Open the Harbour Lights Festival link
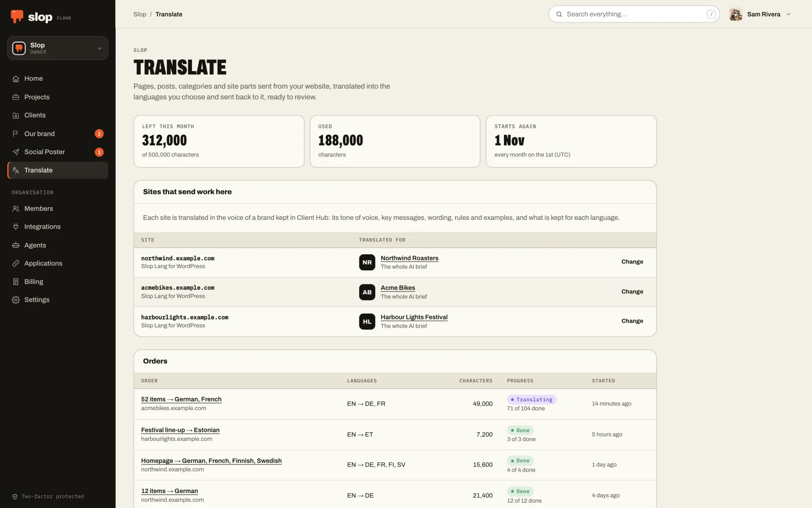Viewport: 812px width, 508px height. pyautogui.click(x=414, y=317)
